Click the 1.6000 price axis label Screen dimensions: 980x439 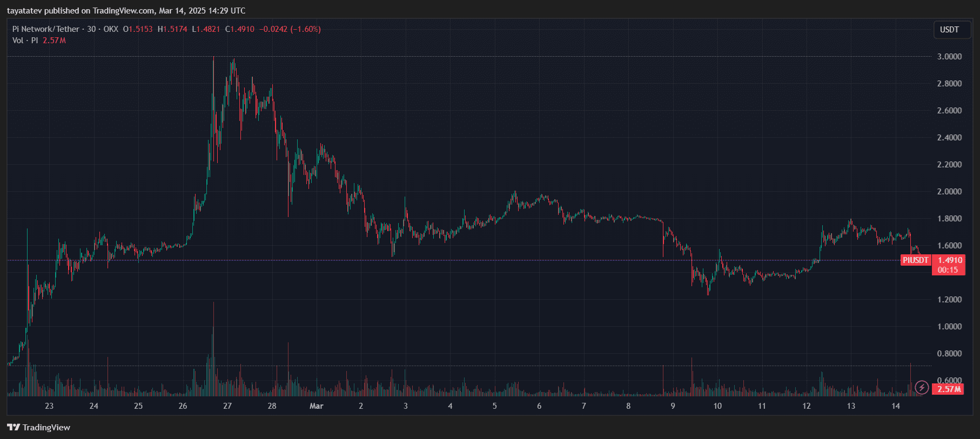pyautogui.click(x=949, y=246)
